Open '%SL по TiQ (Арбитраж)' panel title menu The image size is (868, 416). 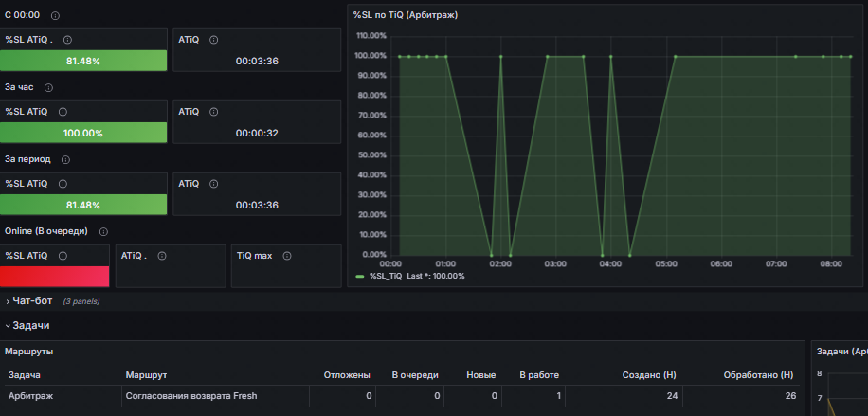(x=406, y=15)
